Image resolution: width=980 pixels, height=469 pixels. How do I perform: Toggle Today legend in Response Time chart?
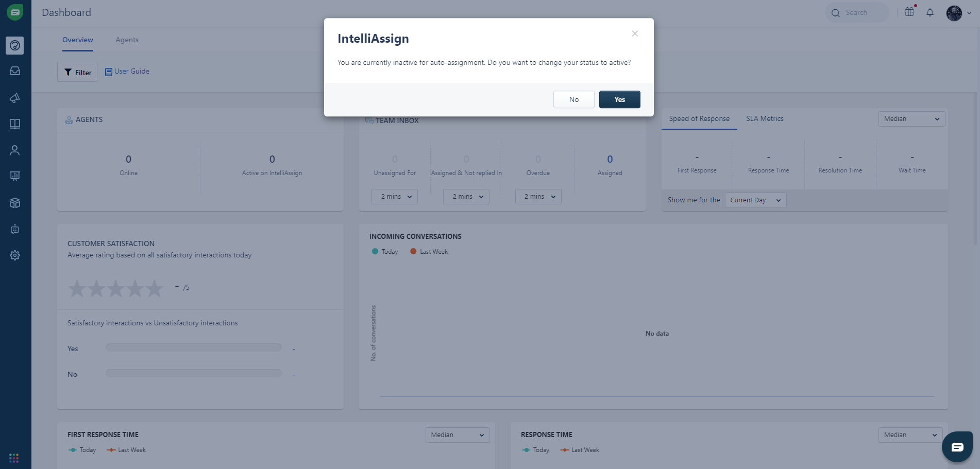(536, 450)
